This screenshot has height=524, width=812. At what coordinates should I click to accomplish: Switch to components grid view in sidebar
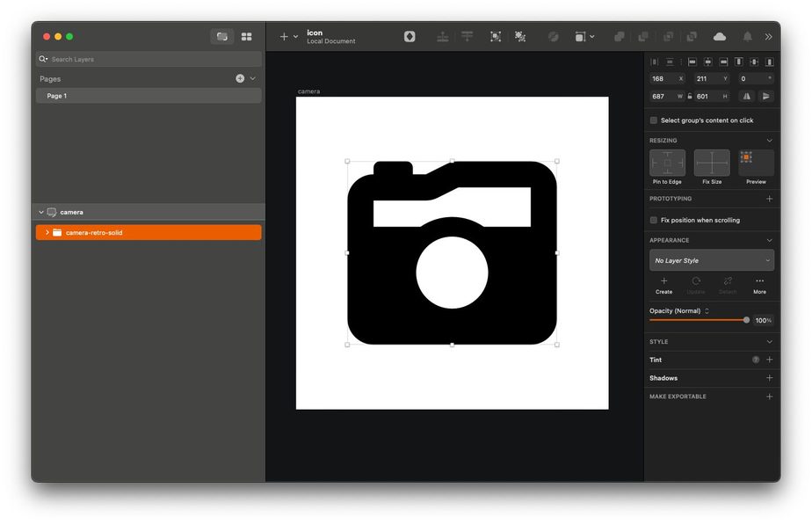point(246,36)
